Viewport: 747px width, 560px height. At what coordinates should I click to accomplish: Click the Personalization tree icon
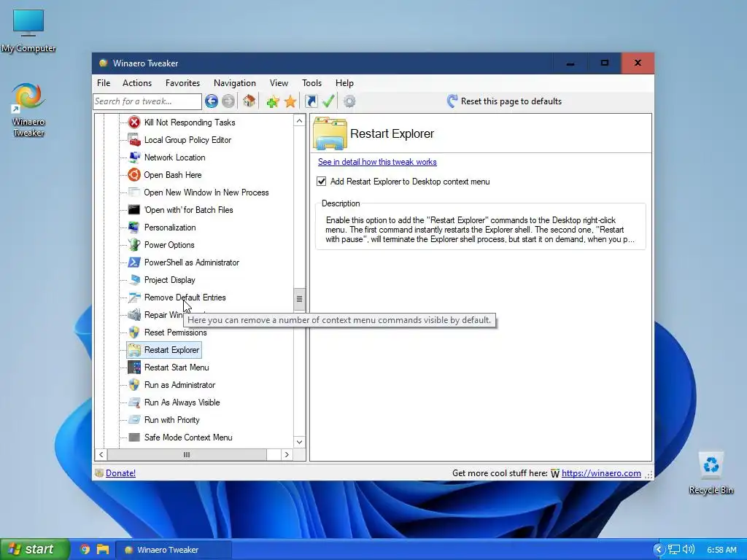click(x=134, y=227)
